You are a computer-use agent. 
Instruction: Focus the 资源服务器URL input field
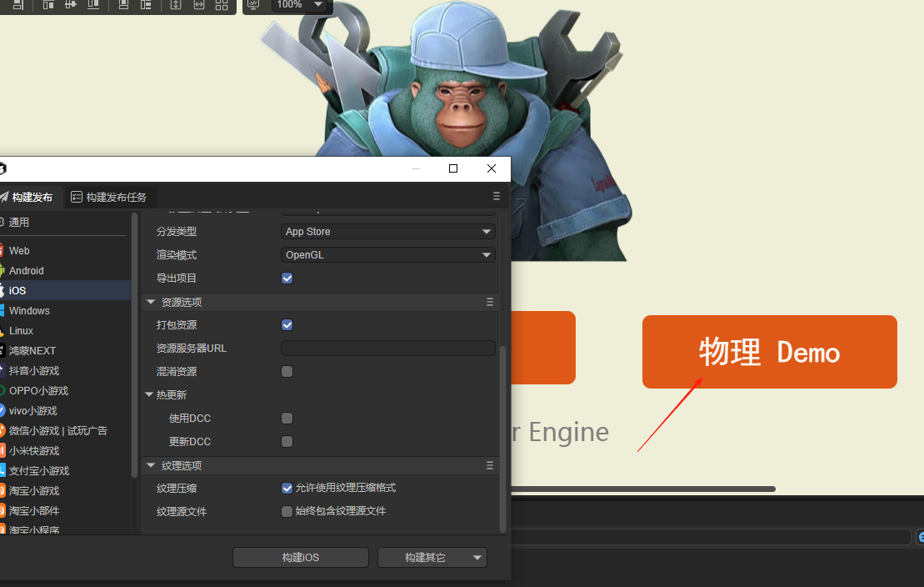(387, 348)
